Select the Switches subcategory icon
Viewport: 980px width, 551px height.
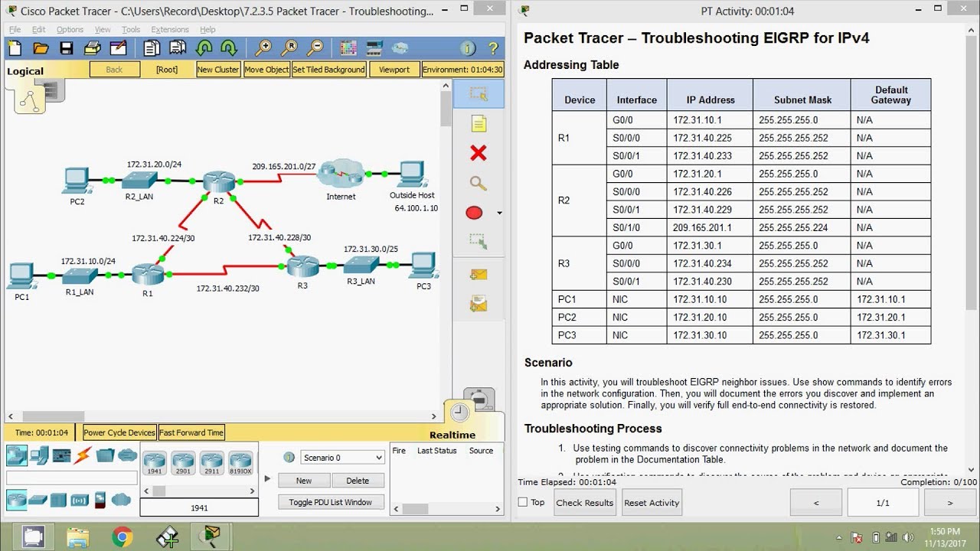click(x=38, y=500)
